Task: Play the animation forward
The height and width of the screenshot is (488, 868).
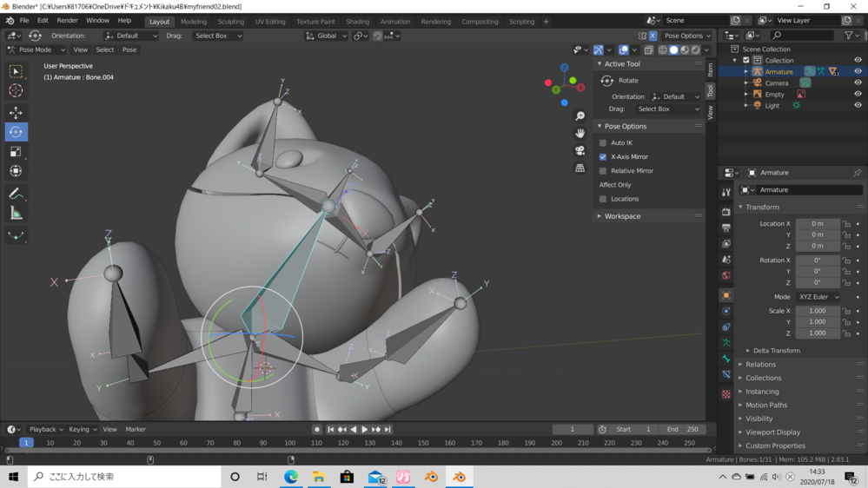Action: pyautogui.click(x=364, y=429)
